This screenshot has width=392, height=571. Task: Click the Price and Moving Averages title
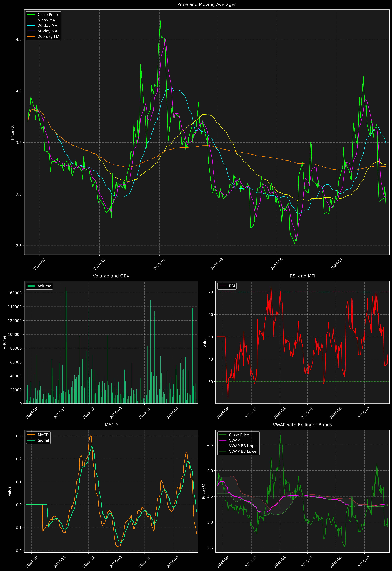click(x=207, y=4)
